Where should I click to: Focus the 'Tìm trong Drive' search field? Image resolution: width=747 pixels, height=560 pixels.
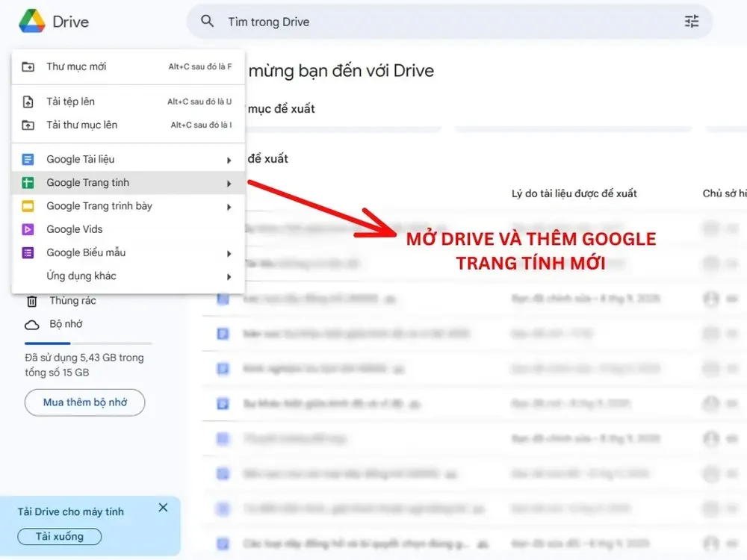449,22
